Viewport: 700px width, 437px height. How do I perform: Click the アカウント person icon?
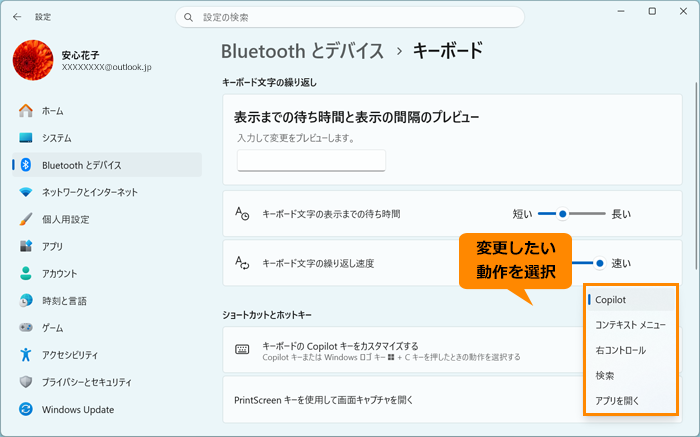point(26,273)
